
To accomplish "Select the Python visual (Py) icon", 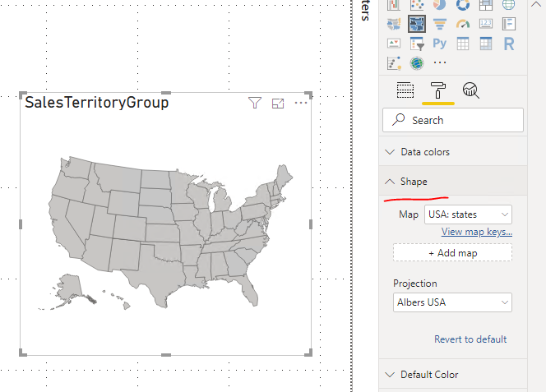I will (x=439, y=44).
